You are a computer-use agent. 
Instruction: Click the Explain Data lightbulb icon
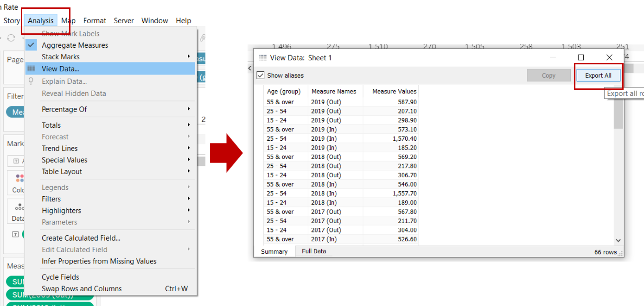31,81
